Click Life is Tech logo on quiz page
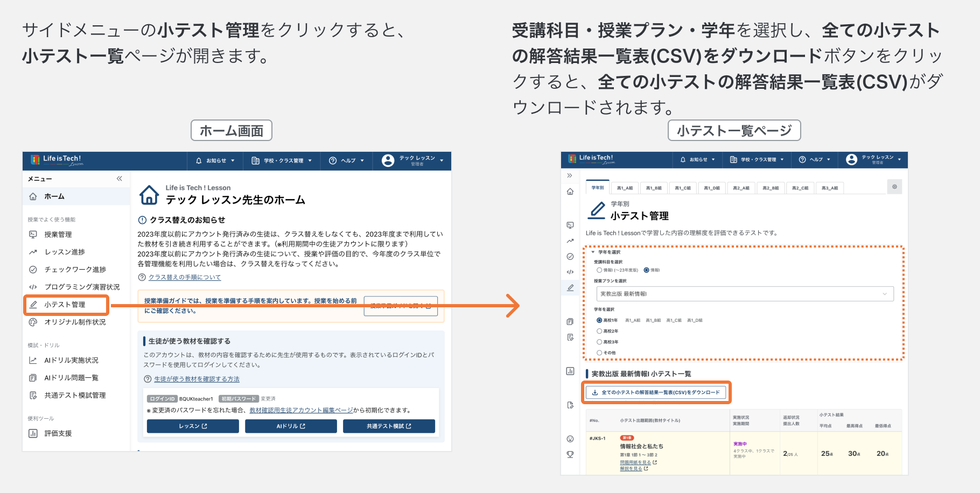Screen dimensions: 980x493 click(591, 159)
